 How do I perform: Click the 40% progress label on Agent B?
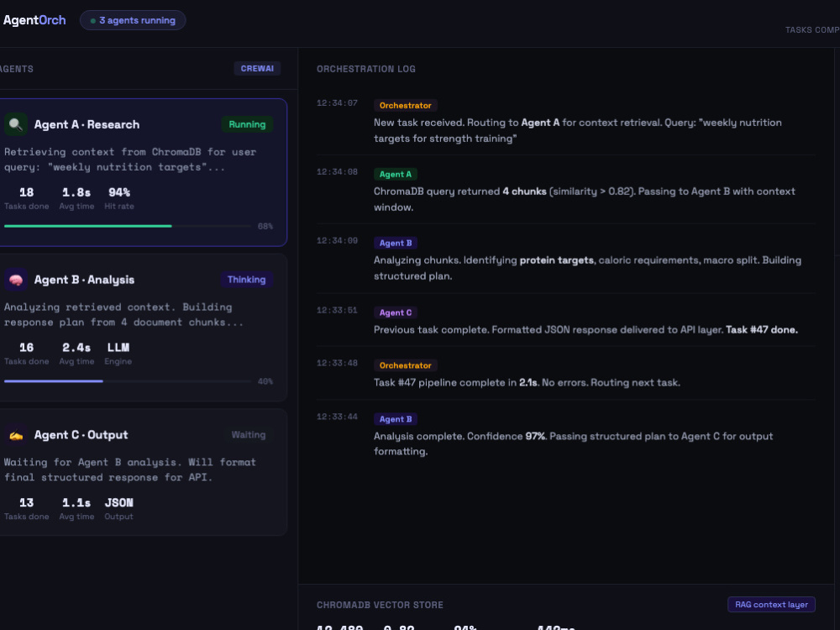click(265, 381)
